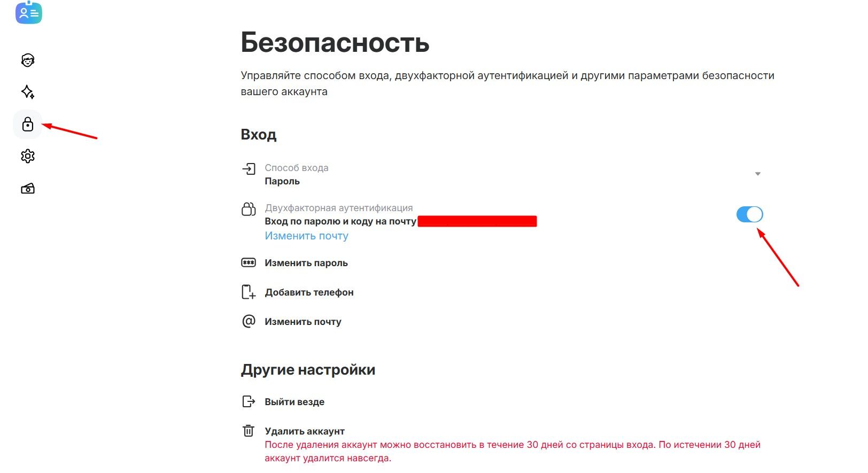Screen dimensions: 868x473
Task: Click the add phone icon
Action: 249,292
